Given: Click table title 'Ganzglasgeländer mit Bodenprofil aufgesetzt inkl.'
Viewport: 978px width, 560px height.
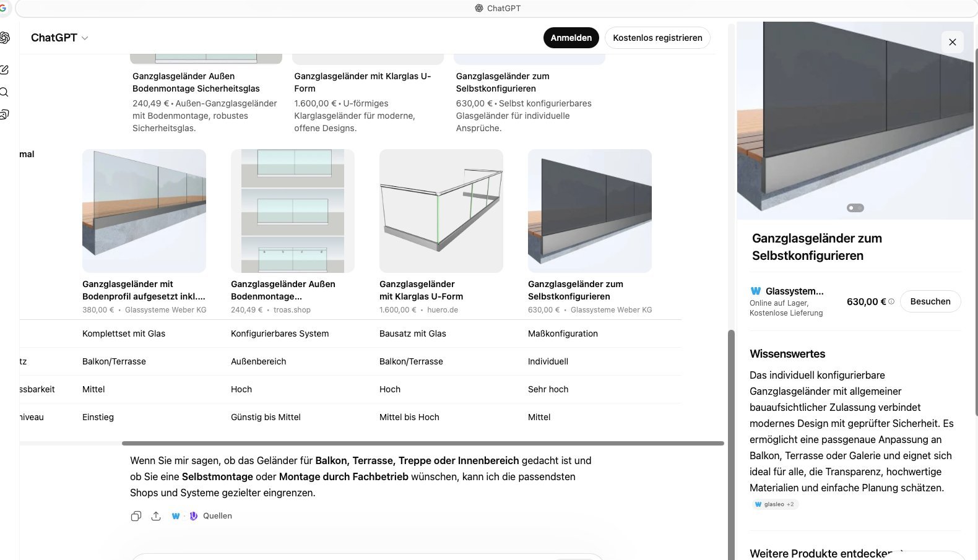Looking at the screenshot, I should click(144, 290).
